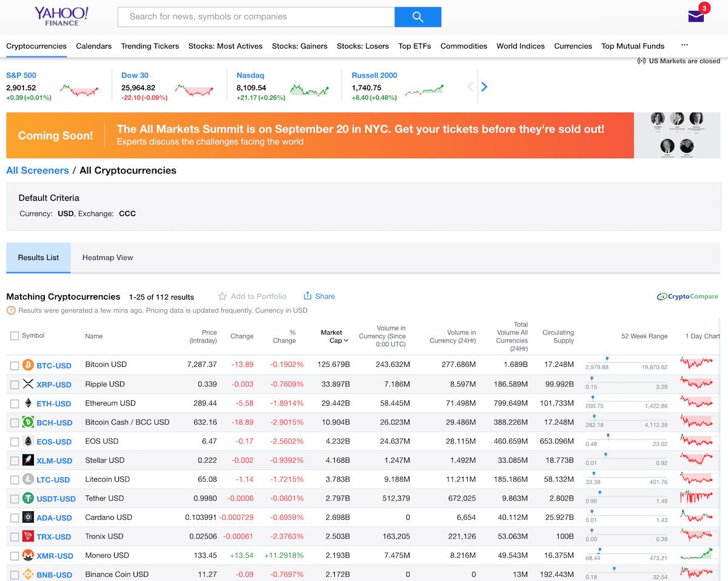This screenshot has height=581, width=728.
Task: Check the XRP-USD row checkbox
Action: tap(15, 385)
